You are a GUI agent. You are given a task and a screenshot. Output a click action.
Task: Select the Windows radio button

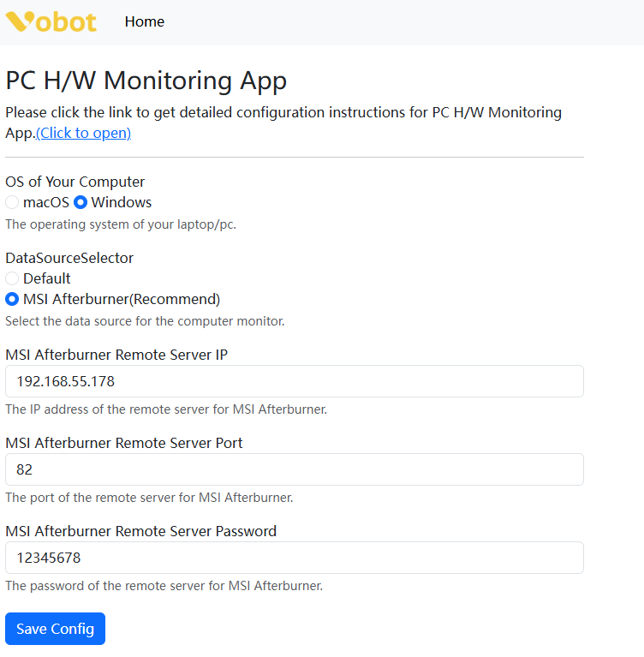80,203
